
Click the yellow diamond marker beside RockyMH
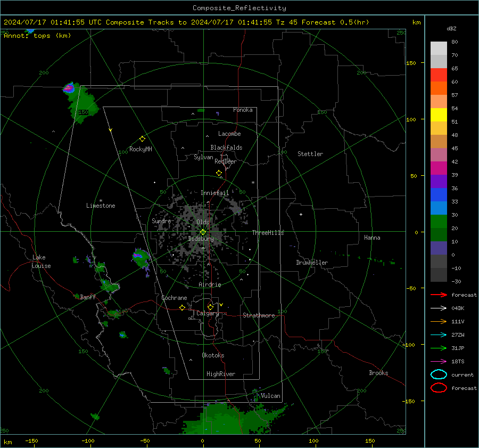[x=142, y=139]
